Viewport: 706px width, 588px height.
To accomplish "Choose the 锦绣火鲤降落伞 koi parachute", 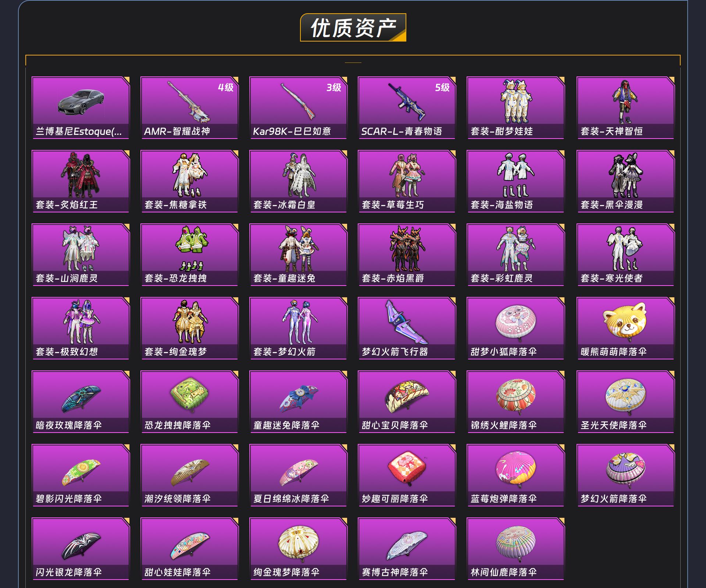I will pos(516,402).
